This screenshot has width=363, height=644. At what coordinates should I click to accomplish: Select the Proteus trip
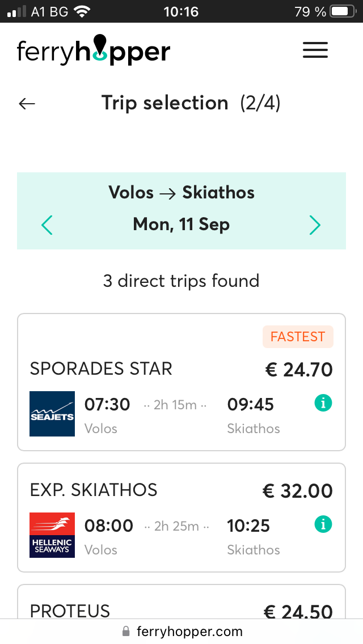(70, 611)
